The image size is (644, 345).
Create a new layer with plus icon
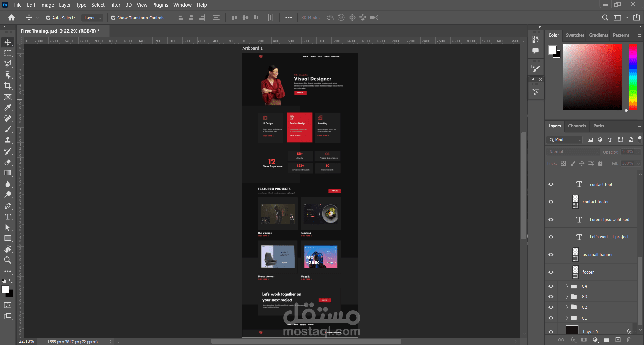click(x=618, y=340)
